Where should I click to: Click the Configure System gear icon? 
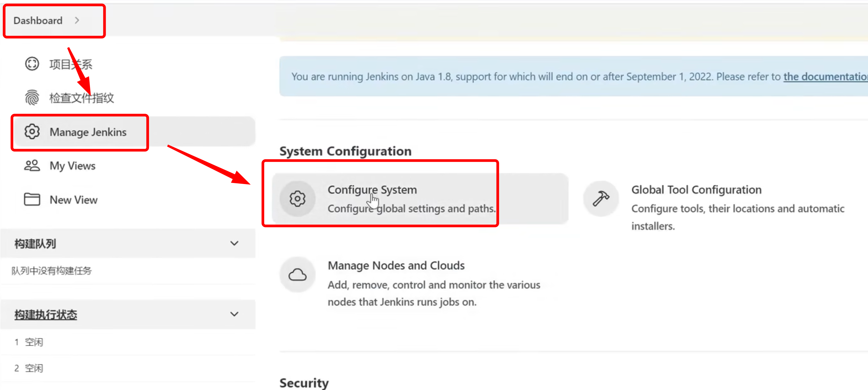coord(298,199)
